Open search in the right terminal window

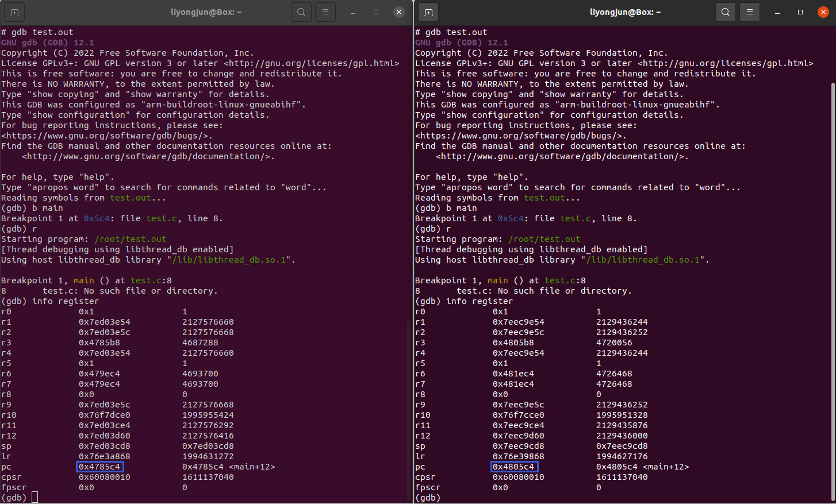[x=726, y=12]
